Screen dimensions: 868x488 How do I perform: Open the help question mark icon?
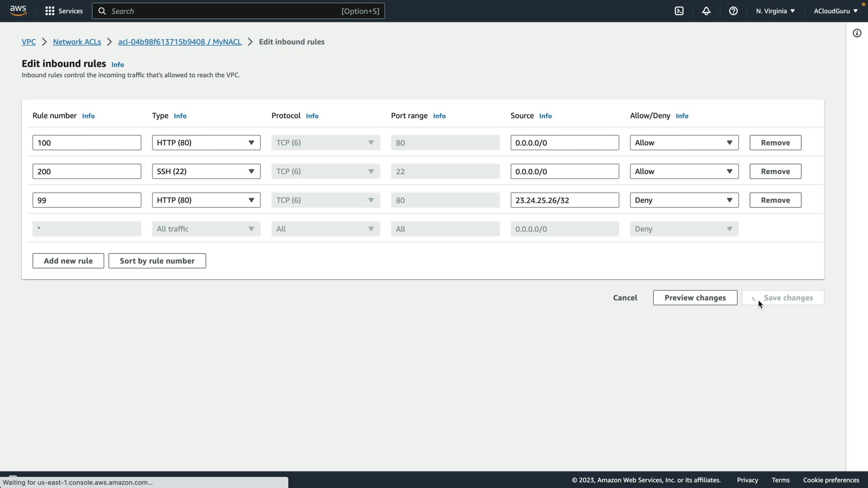(x=733, y=11)
